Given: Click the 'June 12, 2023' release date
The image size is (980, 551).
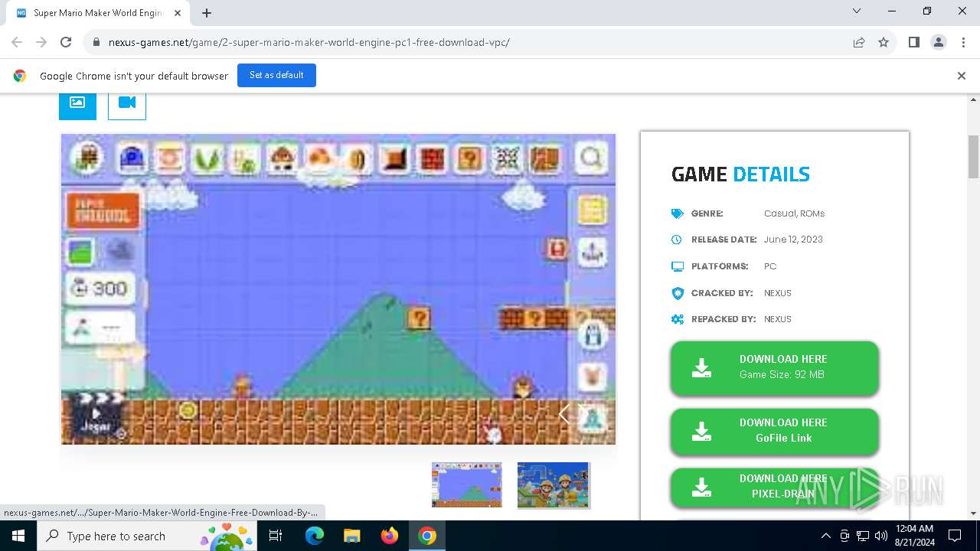Looking at the screenshot, I should (793, 240).
